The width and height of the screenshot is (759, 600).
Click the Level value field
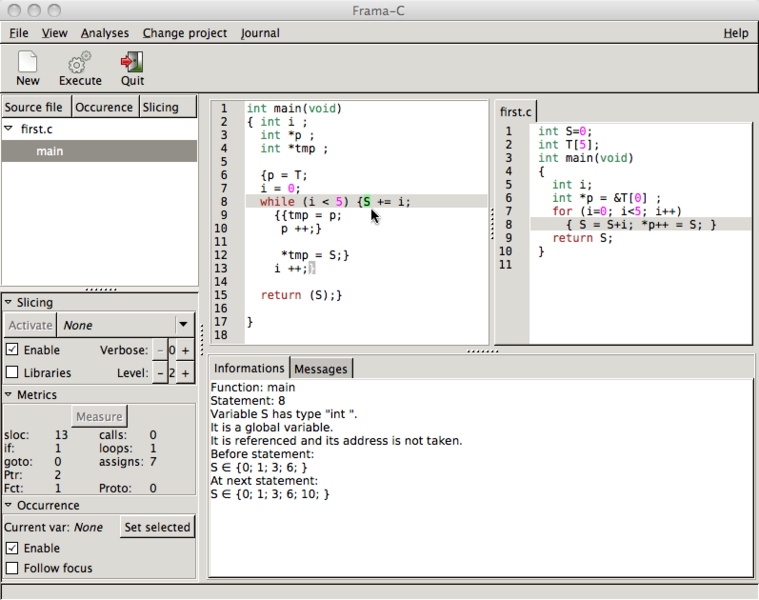(x=172, y=373)
